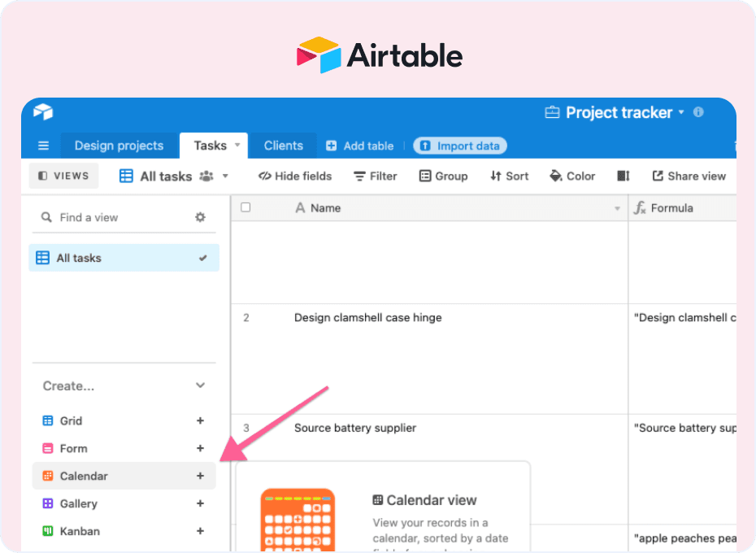Click the Group button
756x553 pixels.
point(444,176)
